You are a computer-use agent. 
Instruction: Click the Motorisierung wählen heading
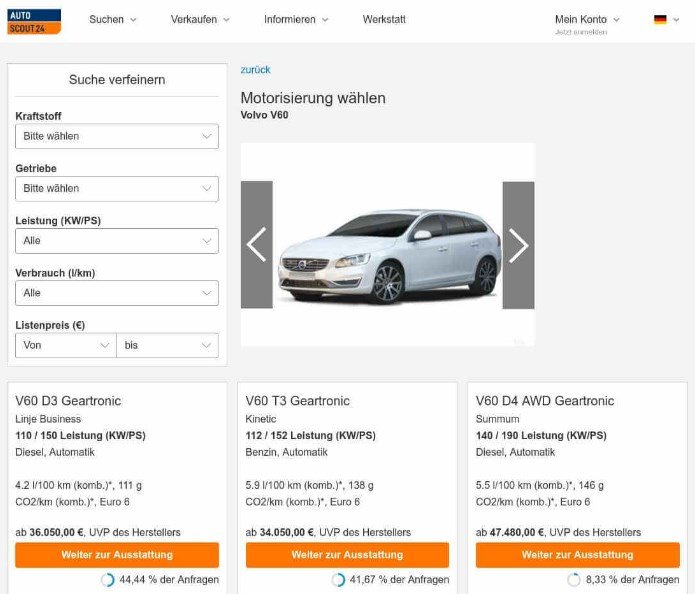pyautogui.click(x=313, y=98)
